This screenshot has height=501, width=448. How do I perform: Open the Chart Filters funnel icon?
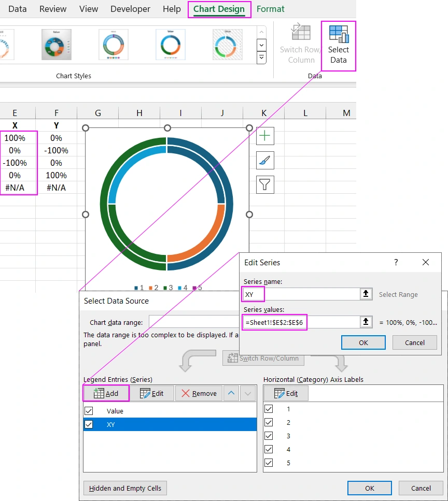[264, 184]
